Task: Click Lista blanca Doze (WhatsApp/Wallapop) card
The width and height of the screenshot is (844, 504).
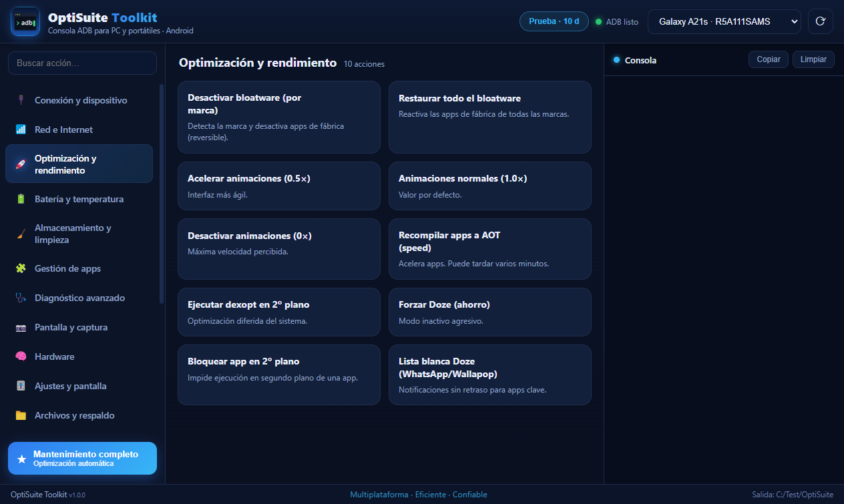Action: [x=490, y=374]
